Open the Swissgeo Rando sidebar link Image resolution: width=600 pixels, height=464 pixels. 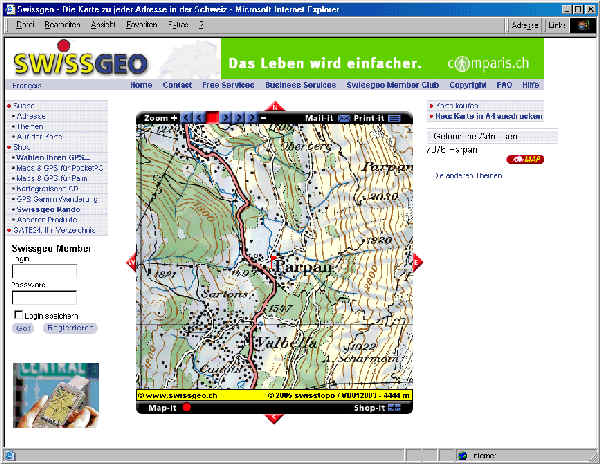(48, 210)
